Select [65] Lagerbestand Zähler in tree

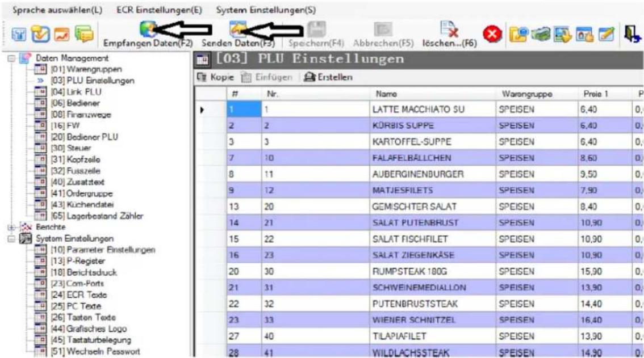[97, 216]
